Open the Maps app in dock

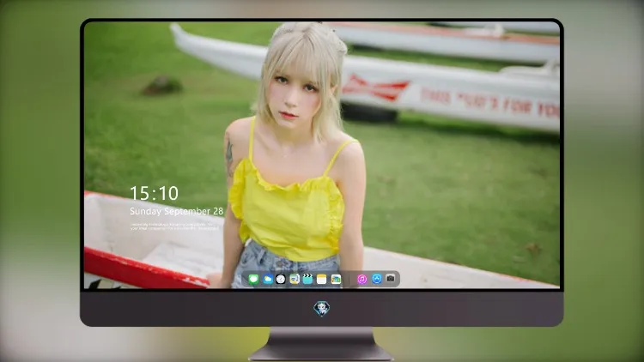point(295,280)
